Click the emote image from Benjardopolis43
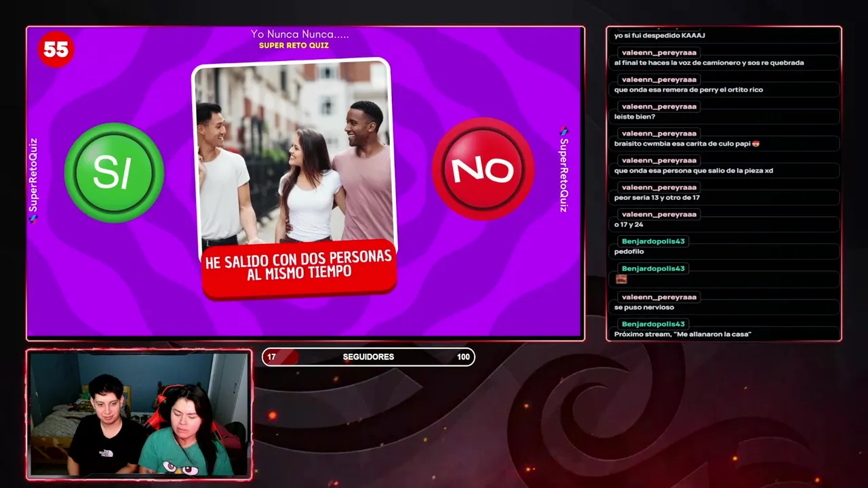The width and height of the screenshot is (868, 488). [621, 279]
